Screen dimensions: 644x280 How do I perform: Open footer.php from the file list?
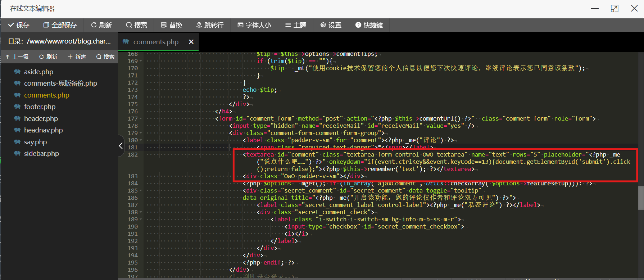pos(40,107)
